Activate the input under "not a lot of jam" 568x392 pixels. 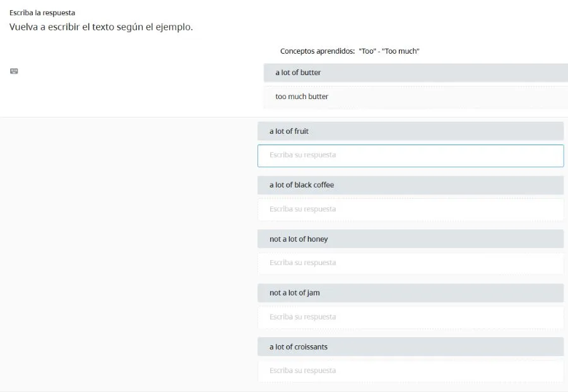click(x=410, y=317)
